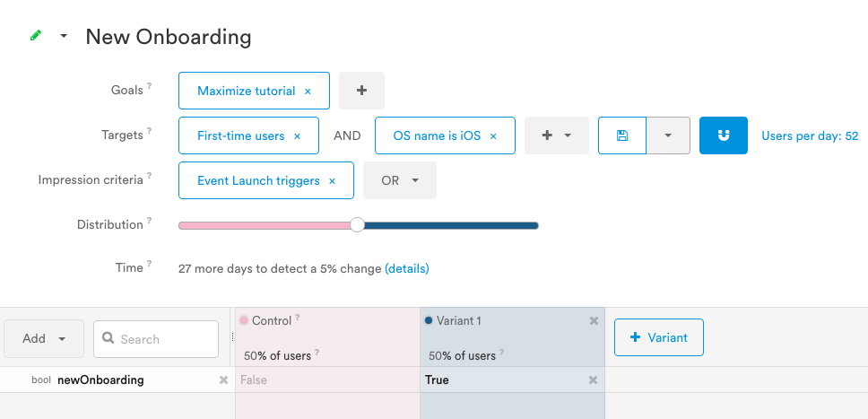Delete the newOnboarding variable row

coord(223,380)
